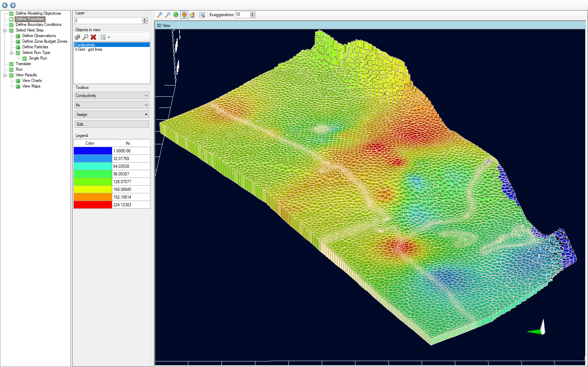Open the Kx parameter dropdown
This screenshot has width=588, height=367.
[112, 105]
